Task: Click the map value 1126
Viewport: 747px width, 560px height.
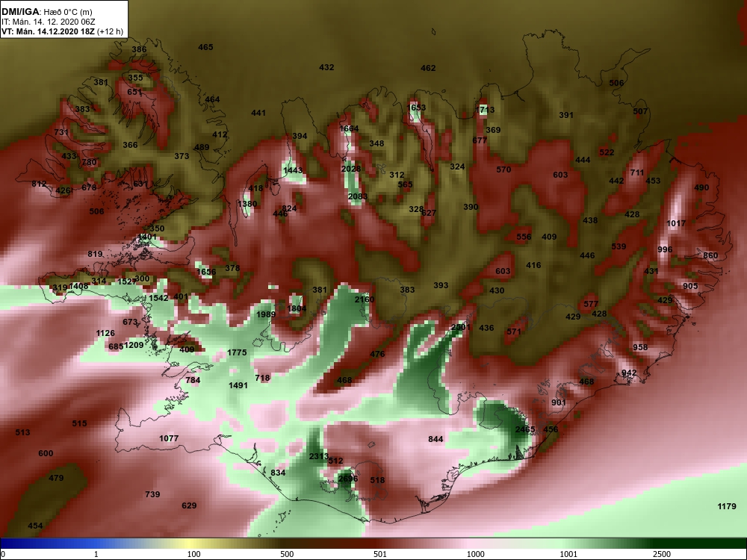Action: [105, 333]
